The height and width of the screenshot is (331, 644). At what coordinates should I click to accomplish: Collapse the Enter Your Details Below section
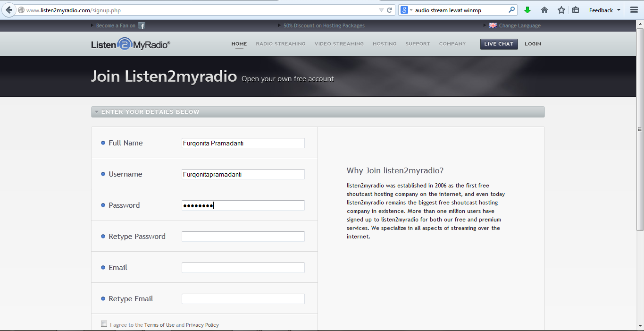[x=318, y=112]
